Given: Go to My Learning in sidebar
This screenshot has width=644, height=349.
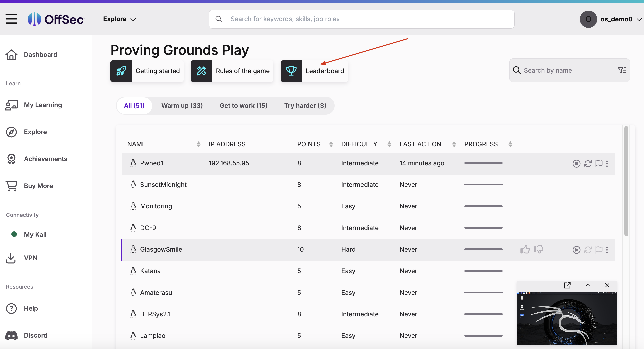Looking at the screenshot, I should point(34,105).
